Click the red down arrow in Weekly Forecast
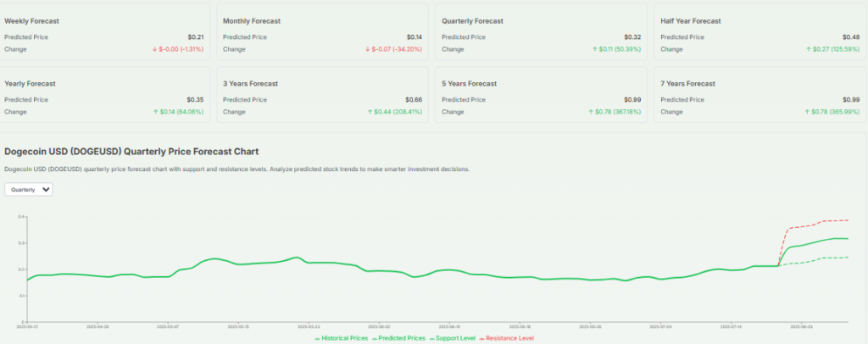Screen dimensions: 868x344 [x=155, y=49]
